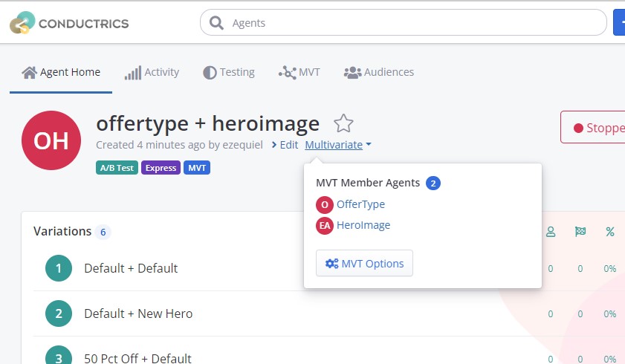Click the goals flag column icon

tap(580, 231)
